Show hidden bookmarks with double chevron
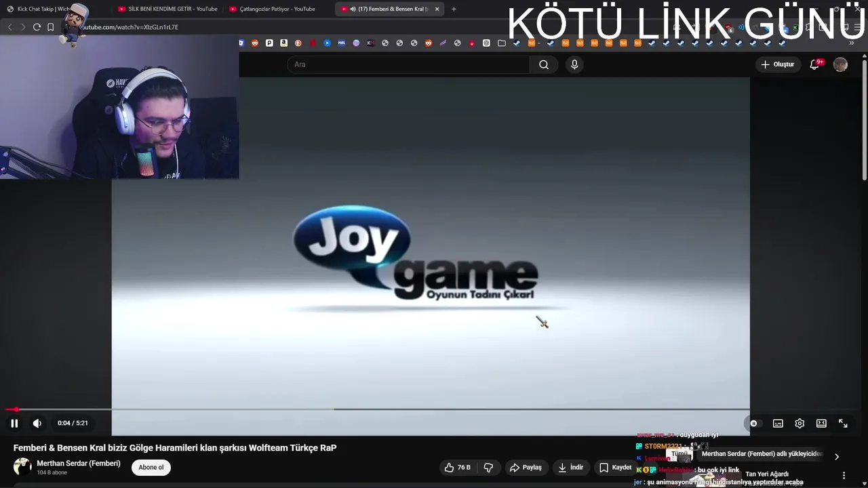 coord(852,43)
